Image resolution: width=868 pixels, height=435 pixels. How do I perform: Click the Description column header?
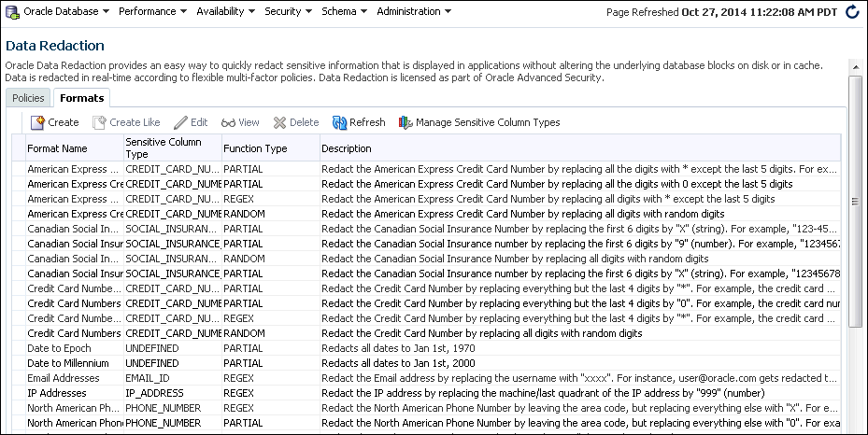click(x=579, y=148)
